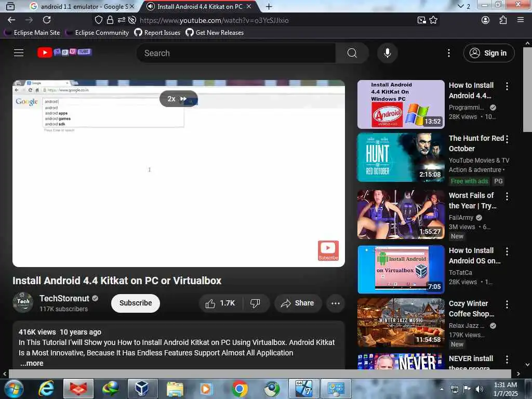Dislike this video

(x=255, y=303)
